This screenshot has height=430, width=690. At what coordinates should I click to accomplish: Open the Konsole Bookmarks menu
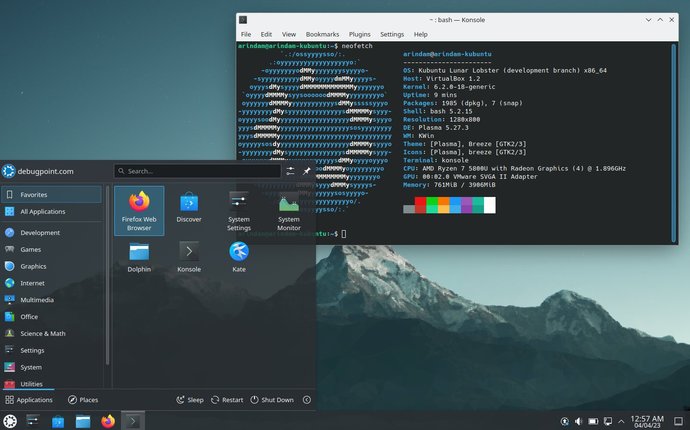pyautogui.click(x=322, y=34)
